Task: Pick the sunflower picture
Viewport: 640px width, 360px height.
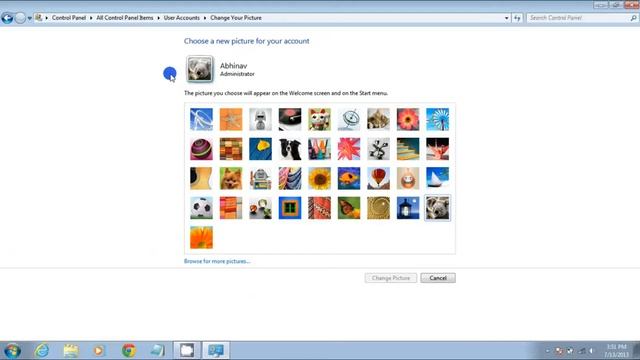Action: (319, 178)
